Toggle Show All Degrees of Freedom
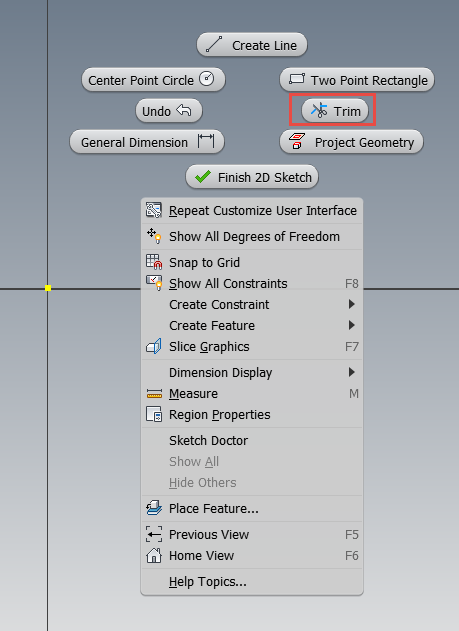This screenshot has height=631, width=459. (x=252, y=236)
